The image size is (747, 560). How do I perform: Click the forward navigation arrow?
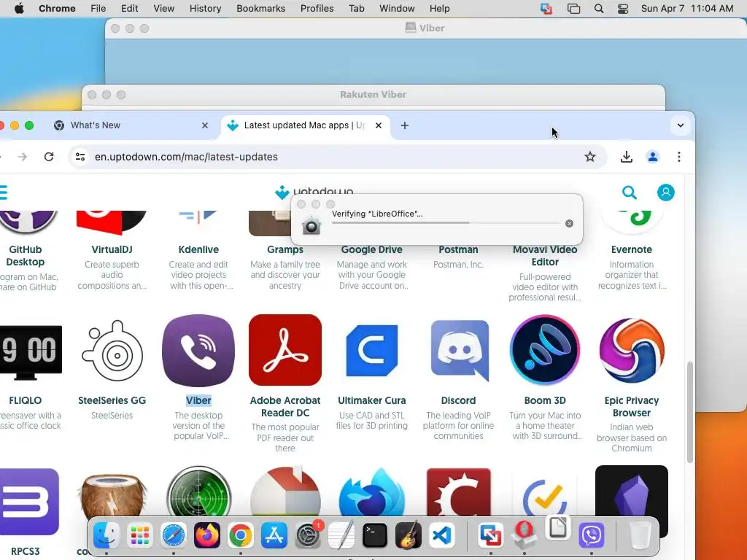[23, 157]
